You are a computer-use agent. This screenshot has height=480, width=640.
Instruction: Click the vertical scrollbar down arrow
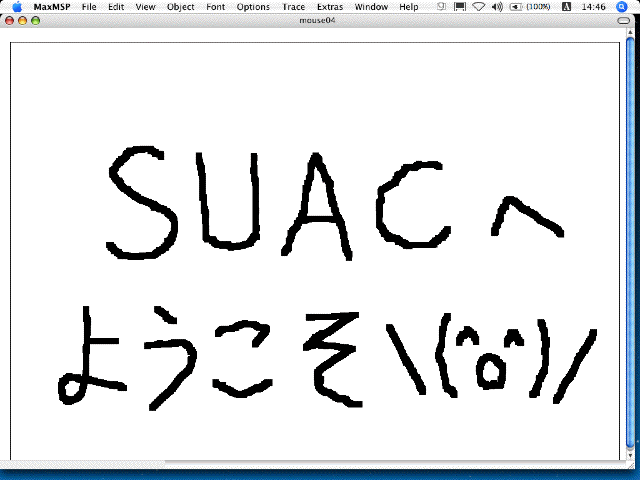click(x=630, y=455)
